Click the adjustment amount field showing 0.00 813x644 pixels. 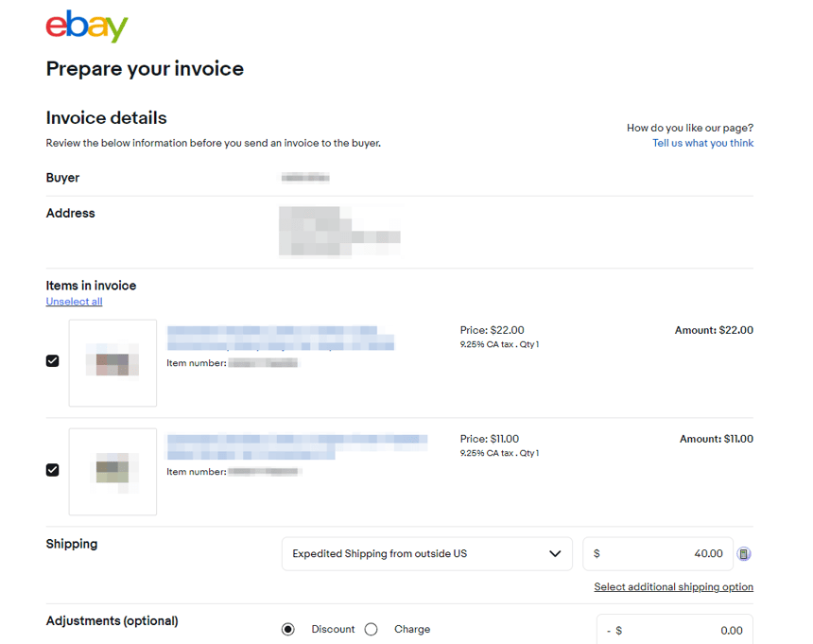[681, 631]
